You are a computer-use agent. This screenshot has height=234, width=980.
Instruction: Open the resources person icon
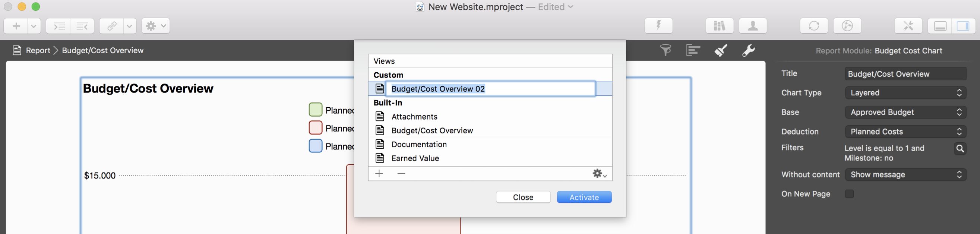tap(752, 26)
